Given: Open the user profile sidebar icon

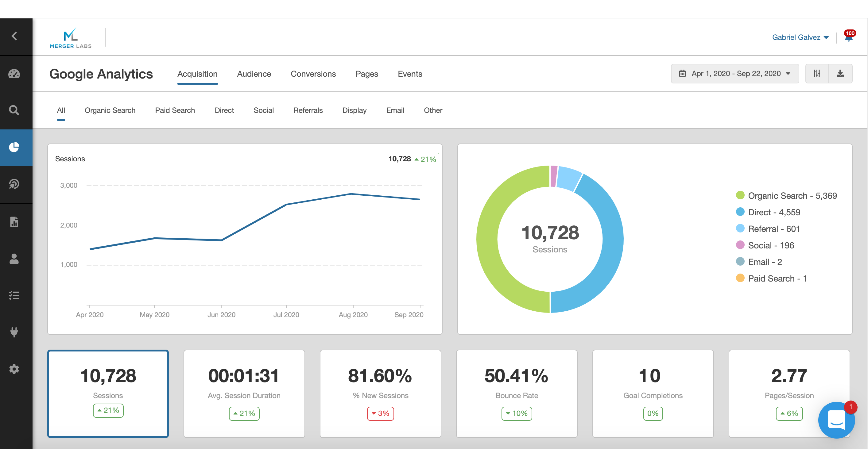Looking at the screenshot, I should pos(14,259).
